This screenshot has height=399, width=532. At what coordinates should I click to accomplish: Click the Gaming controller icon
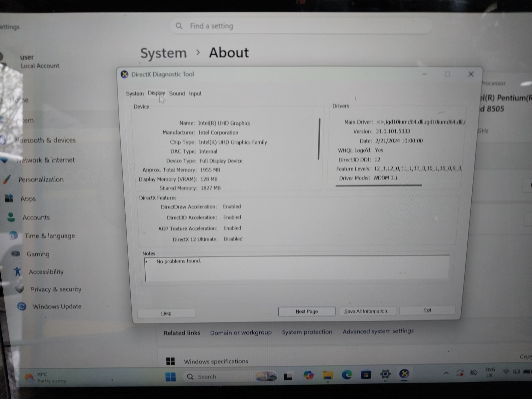click(16, 254)
